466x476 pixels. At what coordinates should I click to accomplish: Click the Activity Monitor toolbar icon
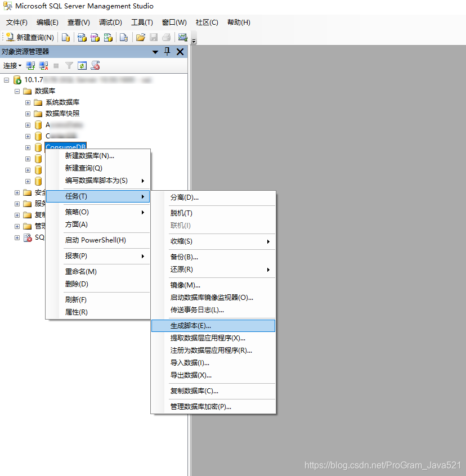pos(182,37)
